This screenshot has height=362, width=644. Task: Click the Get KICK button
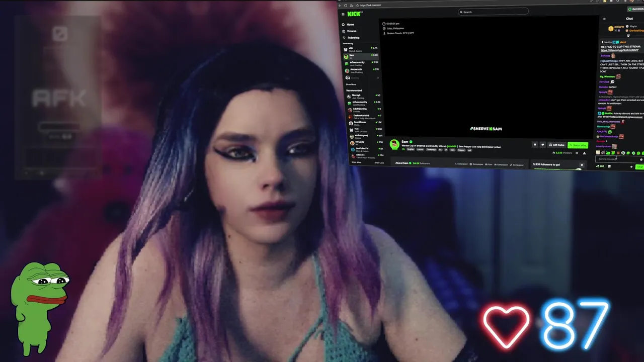pos(636,9)
